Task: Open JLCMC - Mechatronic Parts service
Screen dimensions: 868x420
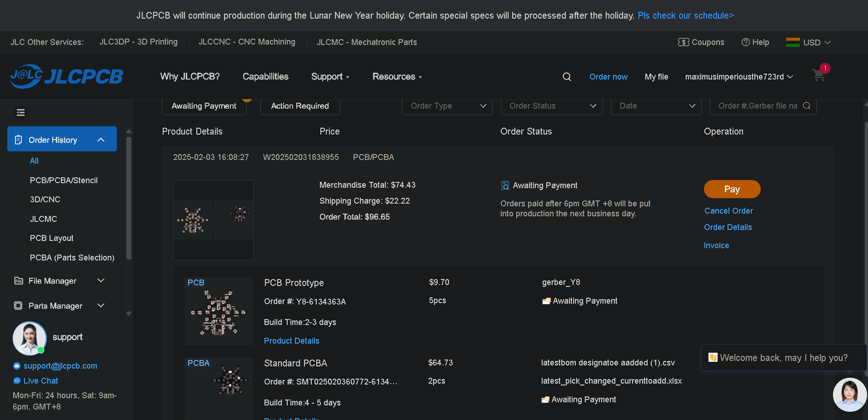Action: pos(367,42)
